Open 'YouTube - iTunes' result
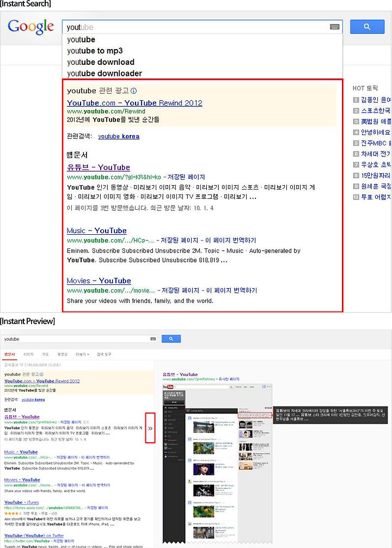 (x=22, y=502)
